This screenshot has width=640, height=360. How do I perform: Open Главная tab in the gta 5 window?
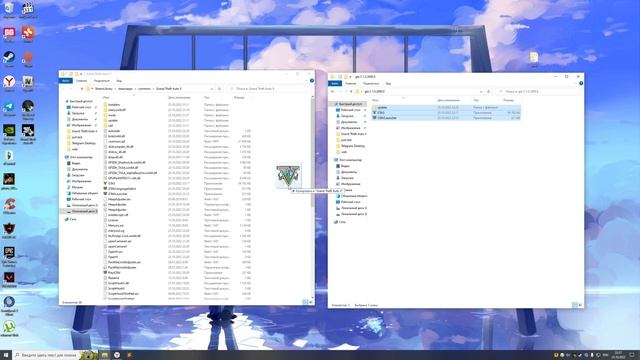click(x=351, y=83)
